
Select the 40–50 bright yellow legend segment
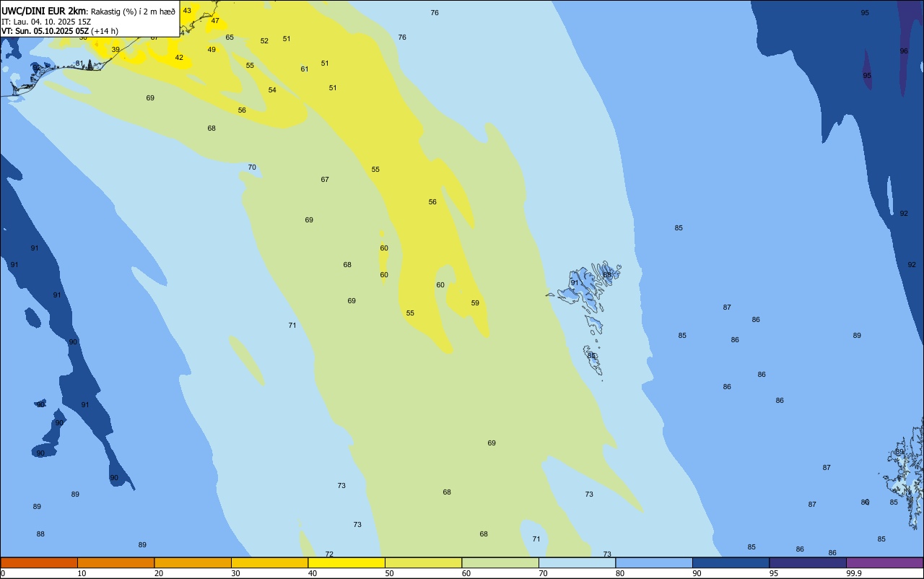click(346, 562)
